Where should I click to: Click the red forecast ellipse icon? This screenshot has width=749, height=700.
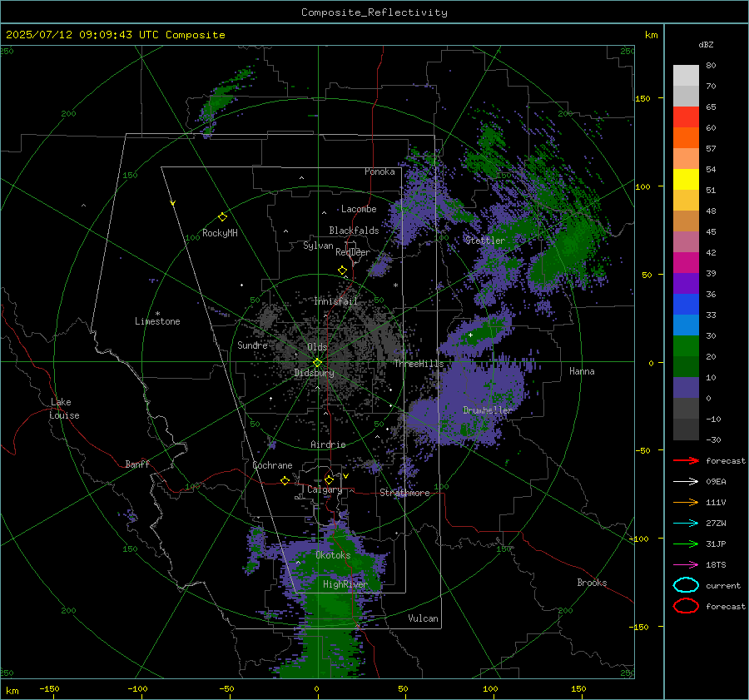pos(686,606)
